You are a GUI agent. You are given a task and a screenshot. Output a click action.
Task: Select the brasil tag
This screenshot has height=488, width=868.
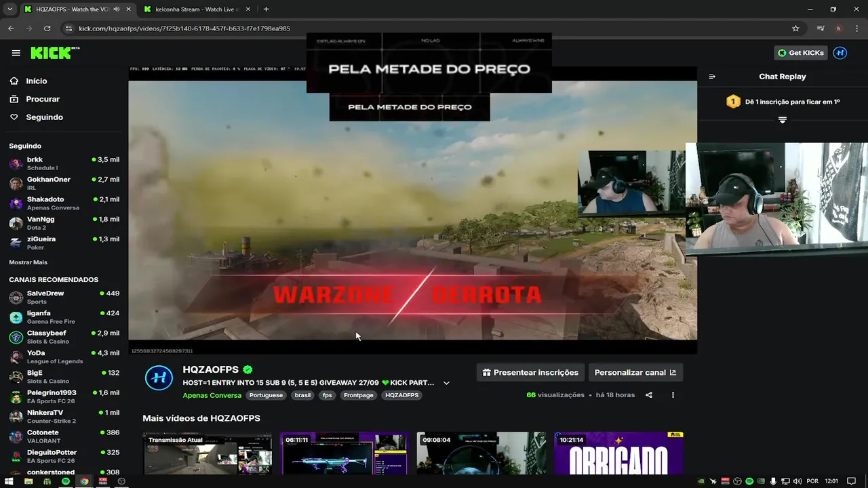[x=302, y=395]
